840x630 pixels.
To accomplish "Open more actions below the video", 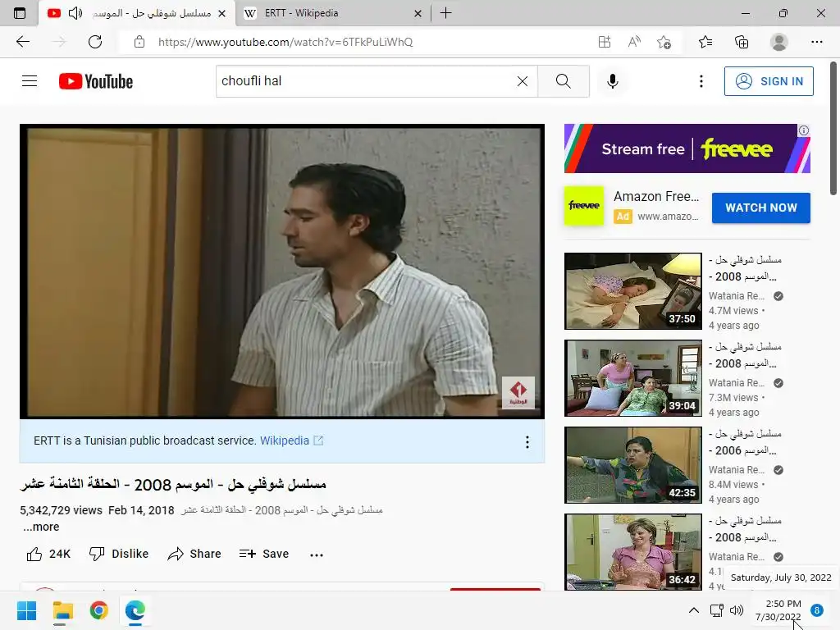I will pos(316,555).
